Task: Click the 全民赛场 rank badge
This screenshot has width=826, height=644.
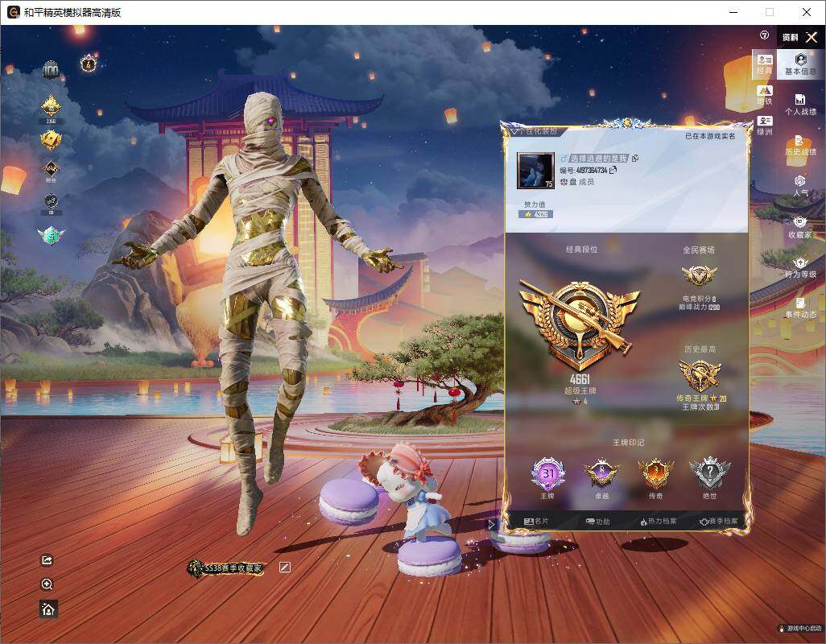Action: [x=699, y=276]
